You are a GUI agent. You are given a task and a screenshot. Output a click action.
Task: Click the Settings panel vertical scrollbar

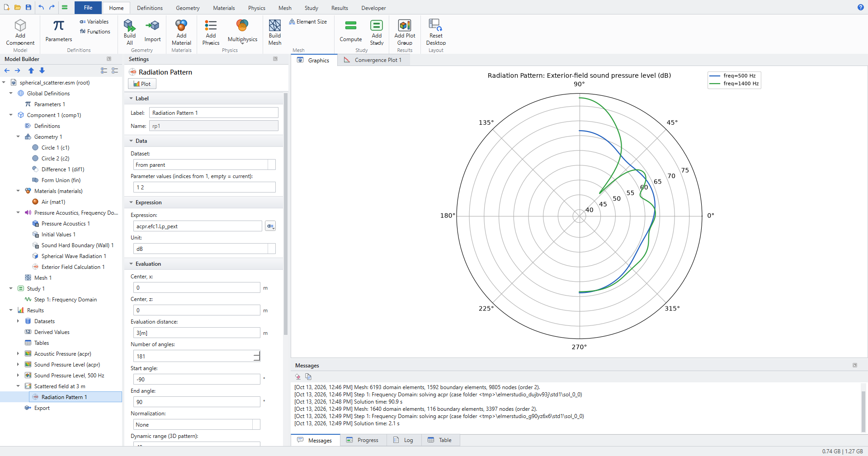point(286,214)
